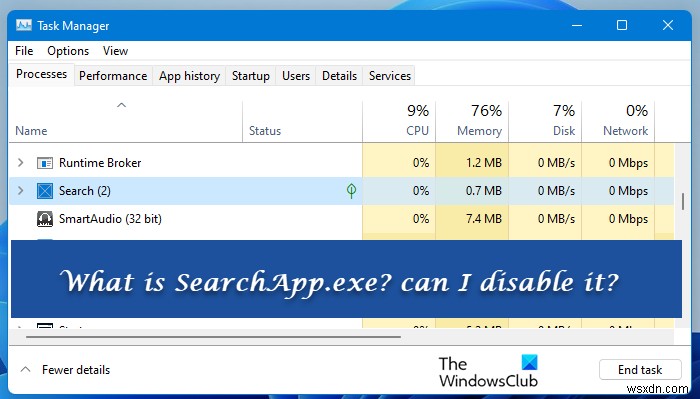
Task: Collapse view with Fewer details chevron
Action: point(26,370)
